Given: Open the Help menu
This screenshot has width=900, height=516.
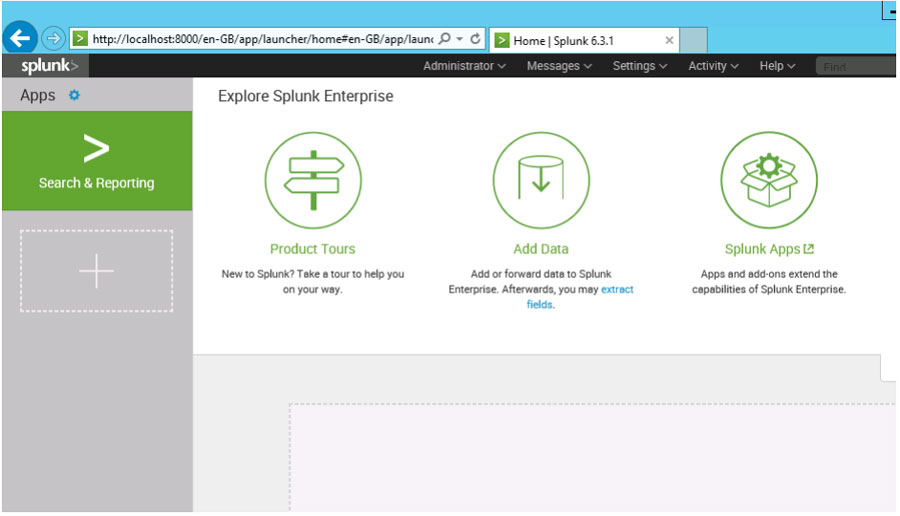Looking at the screenshot, I should coord(777,66).
